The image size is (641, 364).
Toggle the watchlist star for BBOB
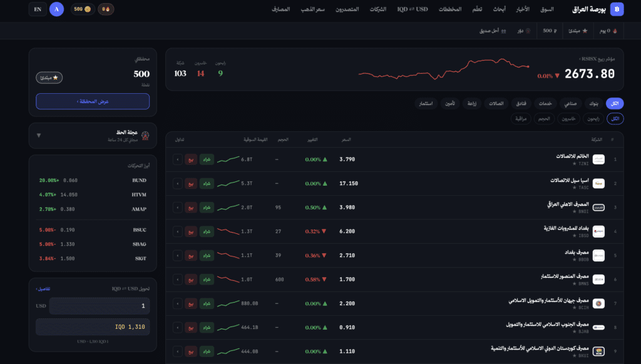pos(575,260)
